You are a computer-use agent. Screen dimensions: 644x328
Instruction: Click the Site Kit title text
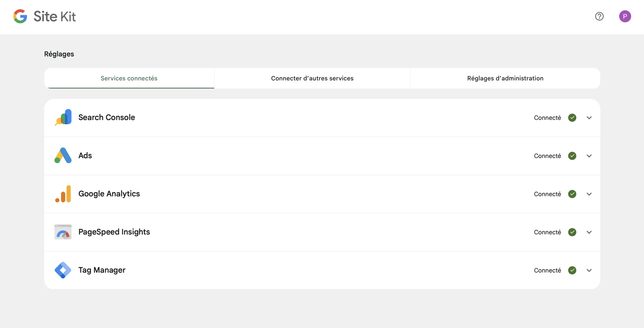(54, 17)
